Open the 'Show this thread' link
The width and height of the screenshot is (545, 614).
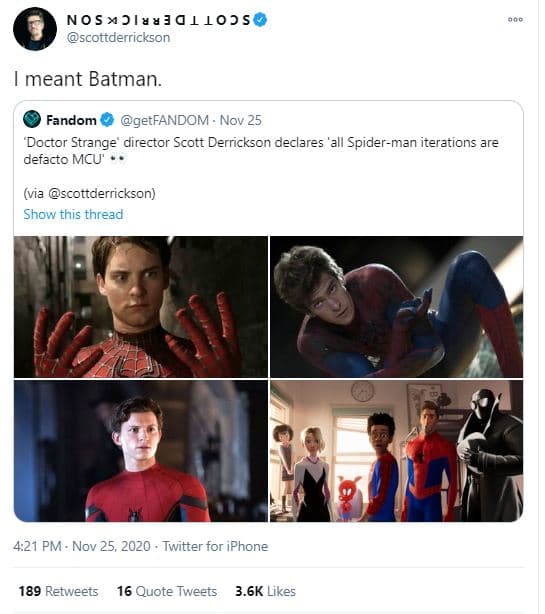coord(73,214)
